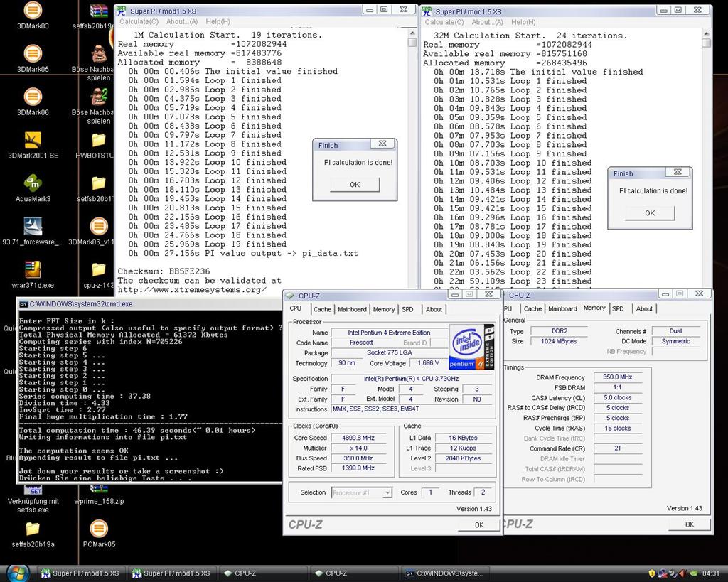Screen dimensions: 728x582
Task: Open About menu in the 32M Super PI window
Action: (488, 22)
